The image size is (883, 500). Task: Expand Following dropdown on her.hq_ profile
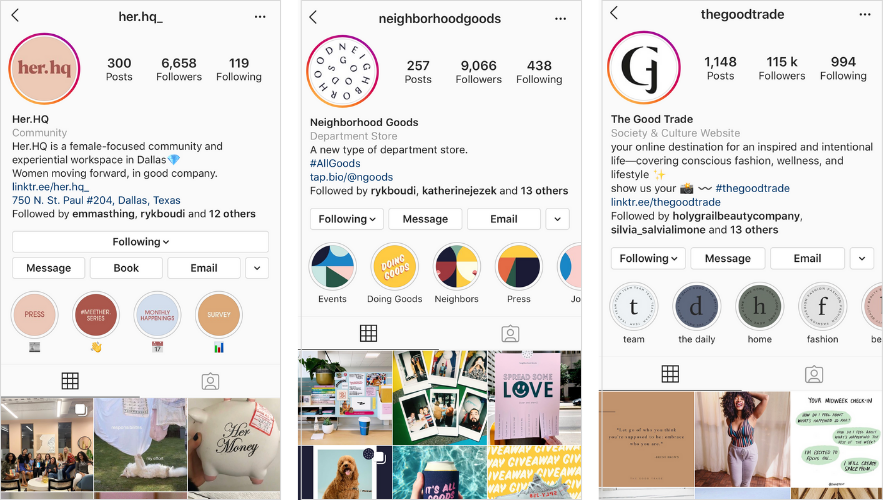click(x=140, y=242)
